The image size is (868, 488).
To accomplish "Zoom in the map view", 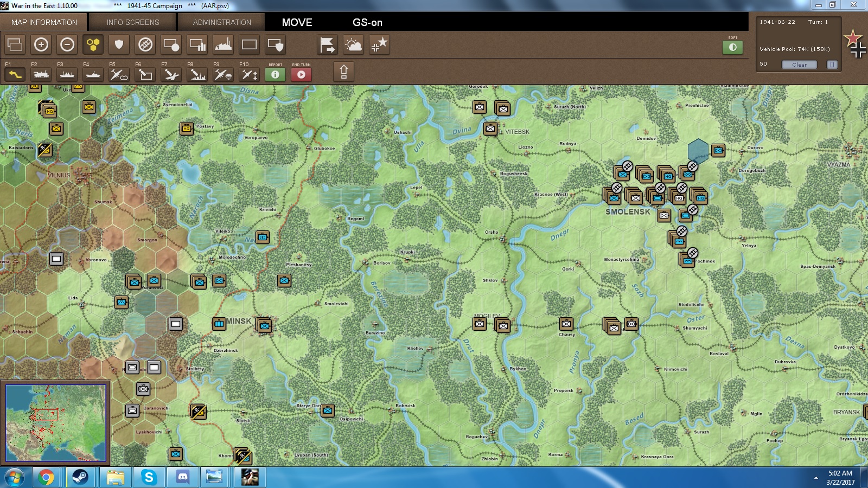I will (x=41, y=44).
